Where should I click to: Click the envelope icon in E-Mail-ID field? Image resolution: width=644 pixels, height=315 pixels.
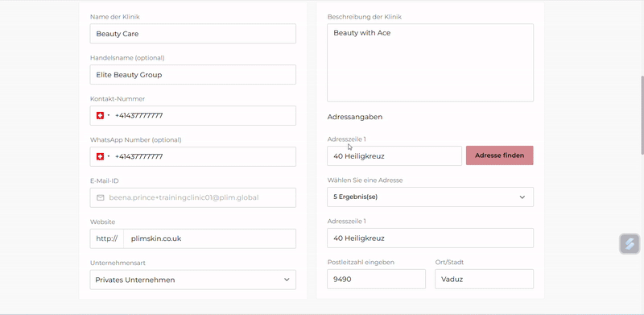tap(100, 198)
